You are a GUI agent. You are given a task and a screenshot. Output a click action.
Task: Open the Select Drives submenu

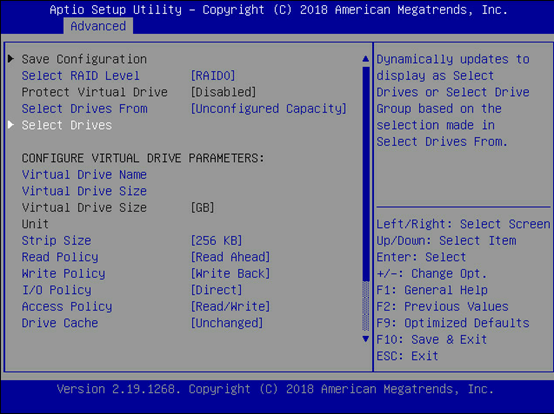[x=67, y=125]
